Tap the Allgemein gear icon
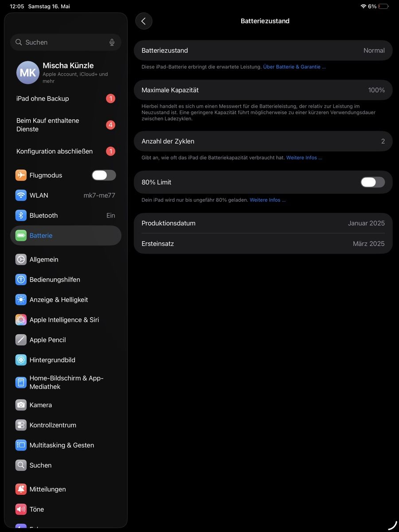399x532 pixels. coord(21,259)
